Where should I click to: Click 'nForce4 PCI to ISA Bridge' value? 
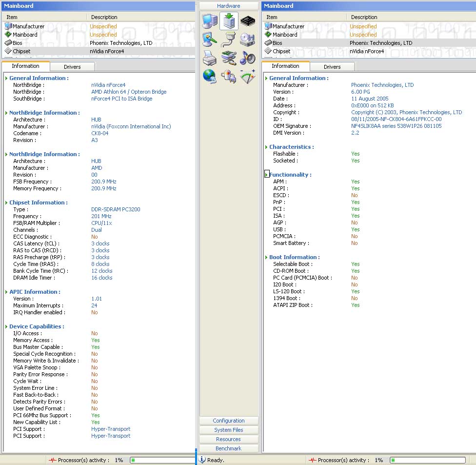122,99
